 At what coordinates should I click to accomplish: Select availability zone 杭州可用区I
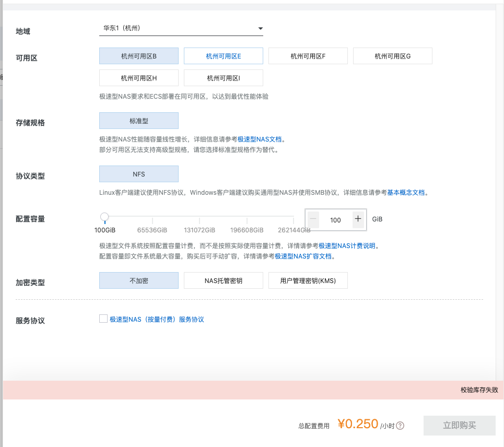click(x=223, y=78)
